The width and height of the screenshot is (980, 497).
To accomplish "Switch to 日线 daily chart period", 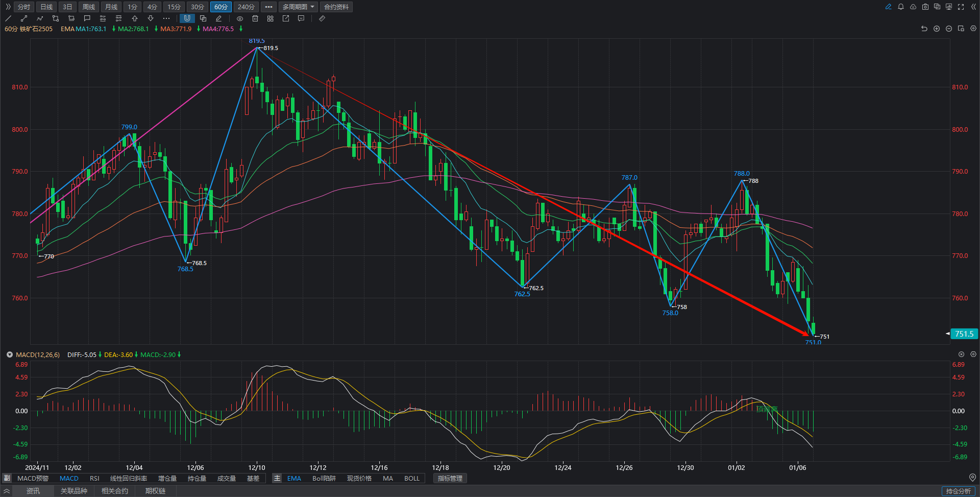I will [x=46, y=7].
